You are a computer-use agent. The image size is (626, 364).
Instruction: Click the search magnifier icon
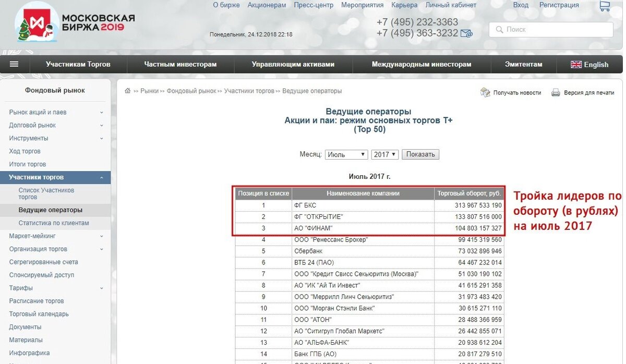(499, 30)
